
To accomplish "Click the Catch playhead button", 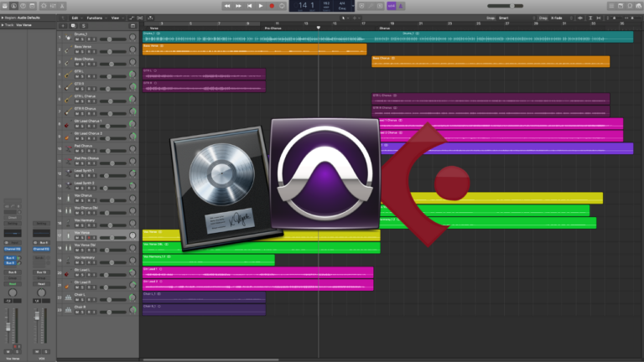I will click(150, 18).
